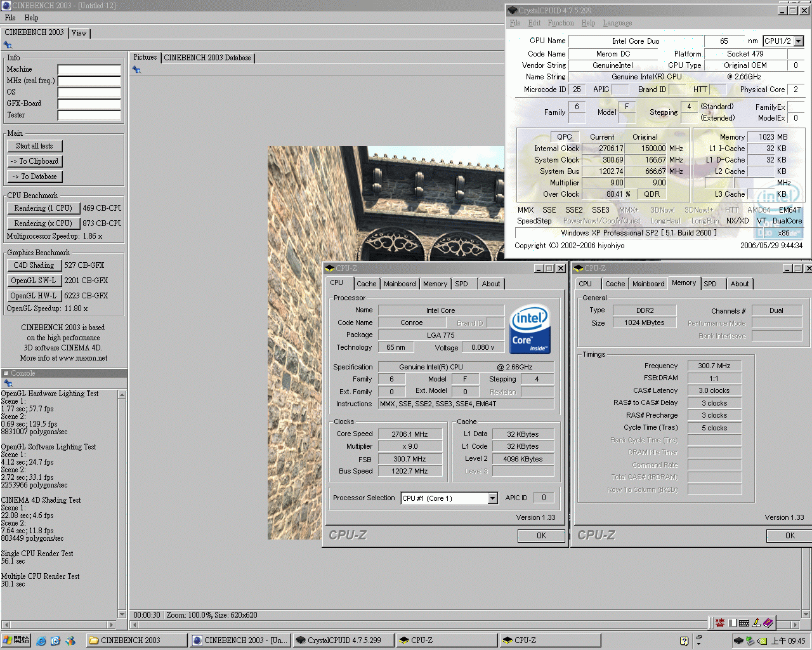The height and width of the screenshot is (650, 812).
Task: Send results To Clipboard
Action: coord(34,161)
